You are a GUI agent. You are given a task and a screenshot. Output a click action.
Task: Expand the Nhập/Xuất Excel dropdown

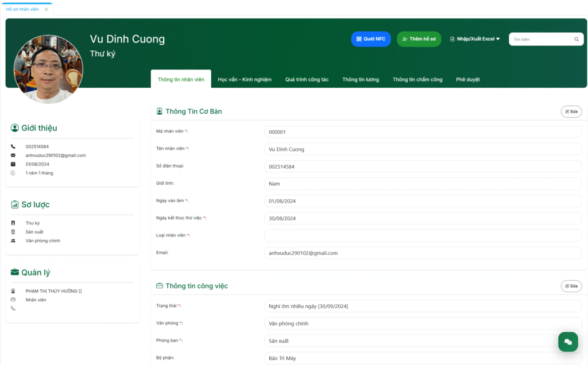point(475,39)
